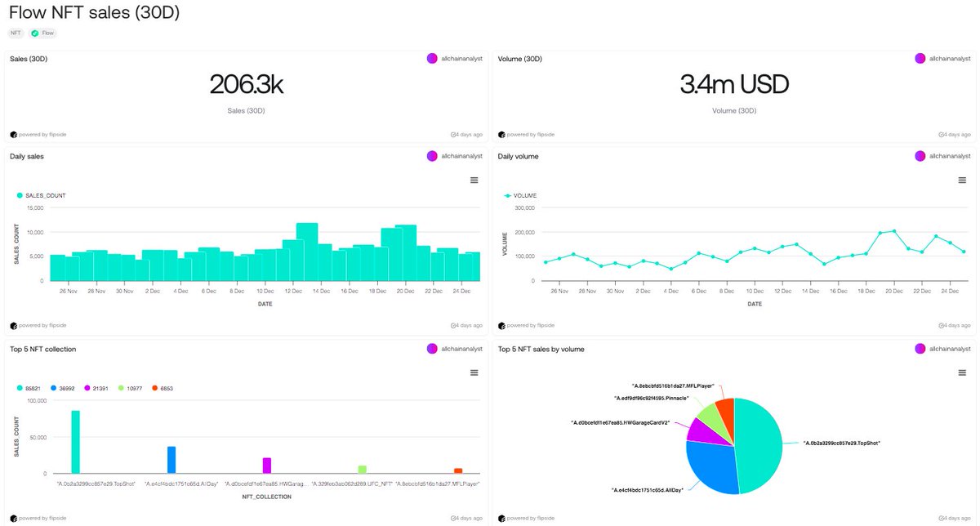Click the avatar in the Sales (30D) card
980x526 pixels.
pos(432,59)
